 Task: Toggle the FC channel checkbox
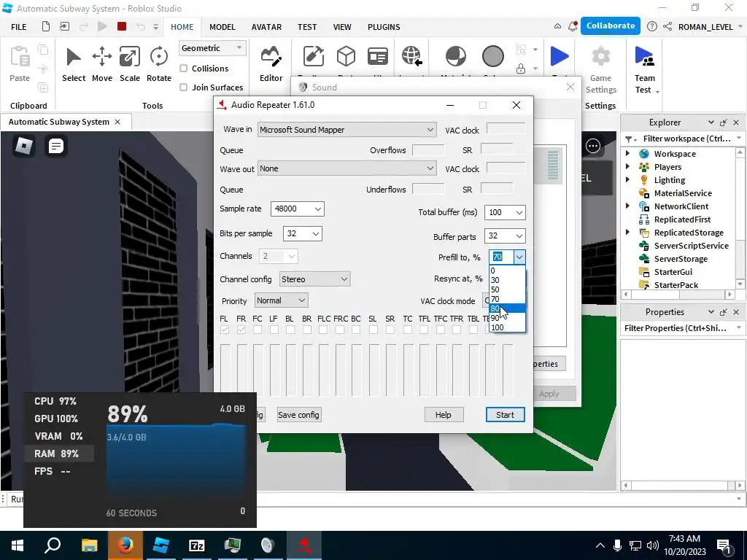click(258, 330)
